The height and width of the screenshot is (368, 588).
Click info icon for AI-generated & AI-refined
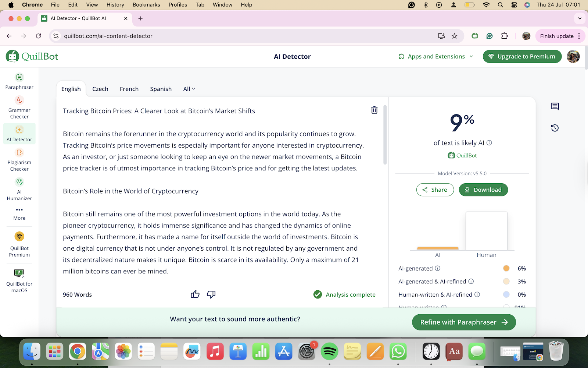click(x=471, y=282)
